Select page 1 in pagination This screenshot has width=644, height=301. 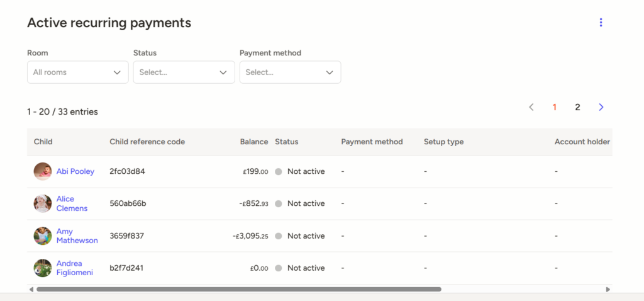click(x=555, y=107)
